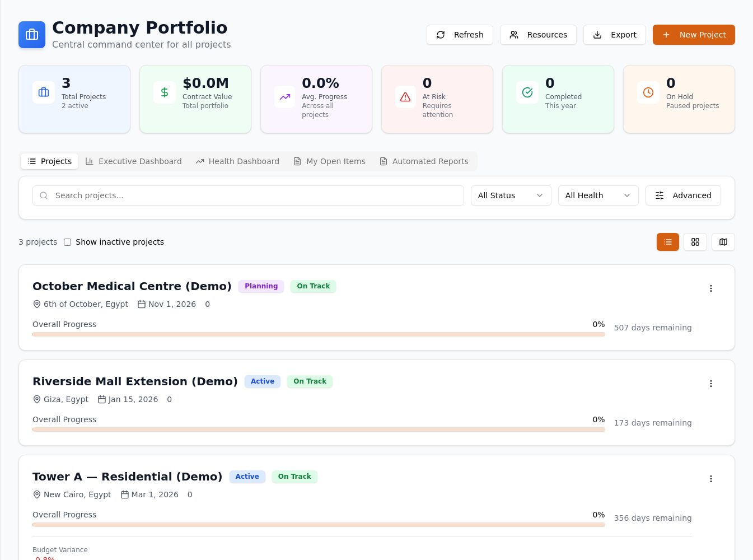The image size is (753, 560).
Task: Open Riverside Mall Extension options menu
Action: (711, 384)
